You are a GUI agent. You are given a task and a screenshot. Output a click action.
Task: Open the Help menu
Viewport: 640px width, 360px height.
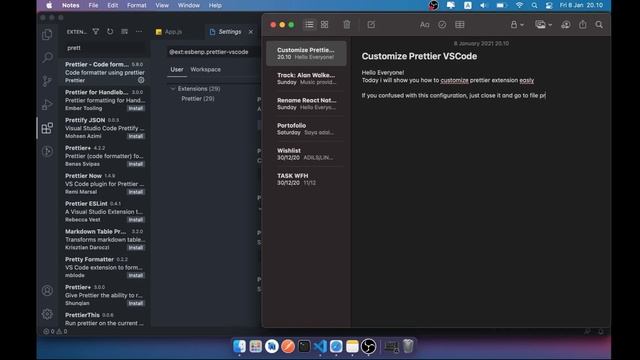tap(215, 5)
